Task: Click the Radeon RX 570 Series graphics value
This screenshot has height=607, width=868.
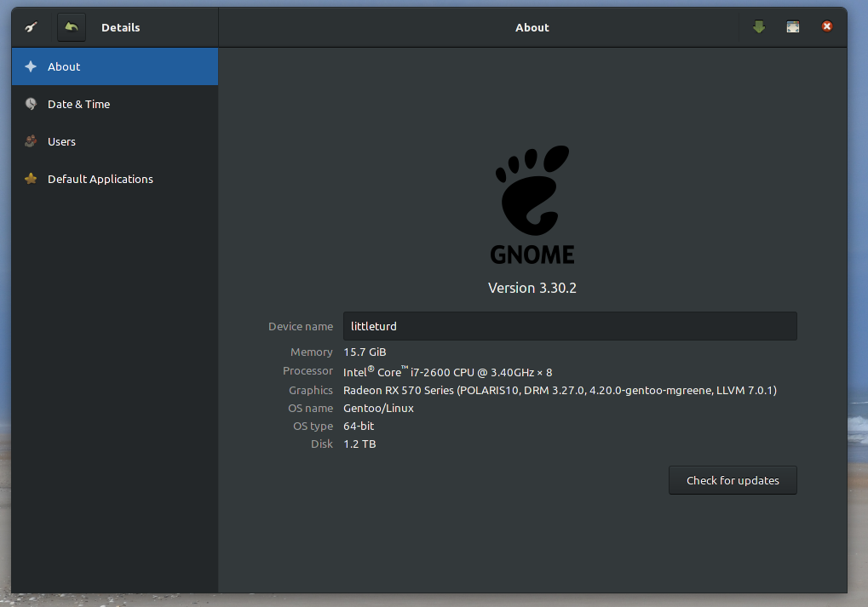Action: click(x=560, y=391)
